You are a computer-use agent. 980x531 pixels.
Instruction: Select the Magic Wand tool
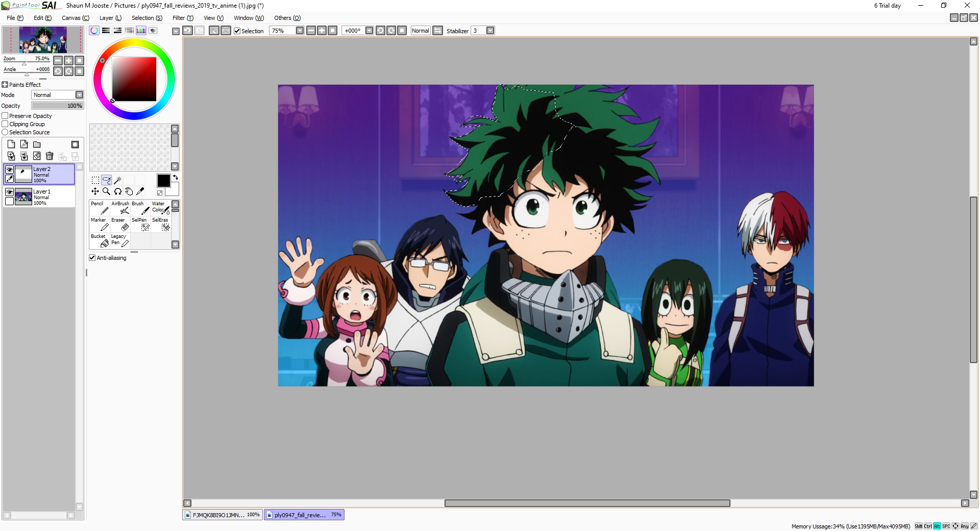117,180
